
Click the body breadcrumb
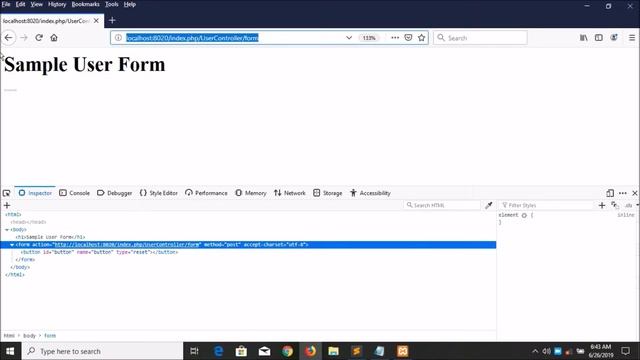[29, 336]
